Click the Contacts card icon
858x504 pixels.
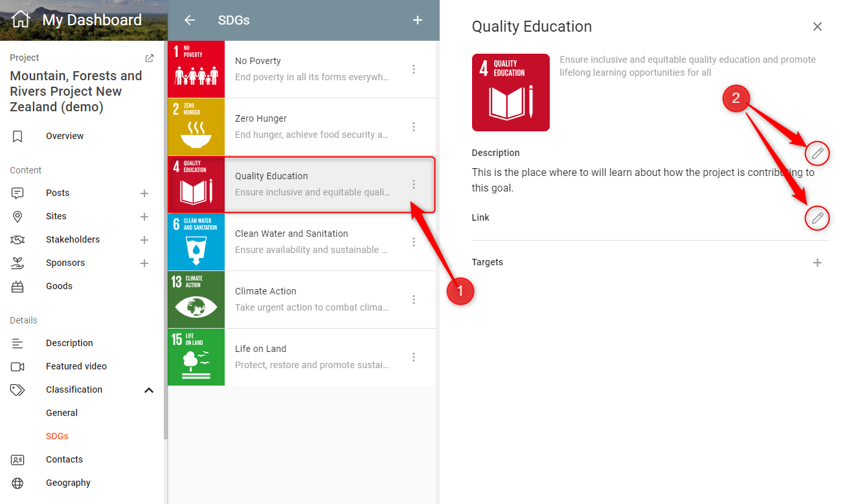click(17, 459)
